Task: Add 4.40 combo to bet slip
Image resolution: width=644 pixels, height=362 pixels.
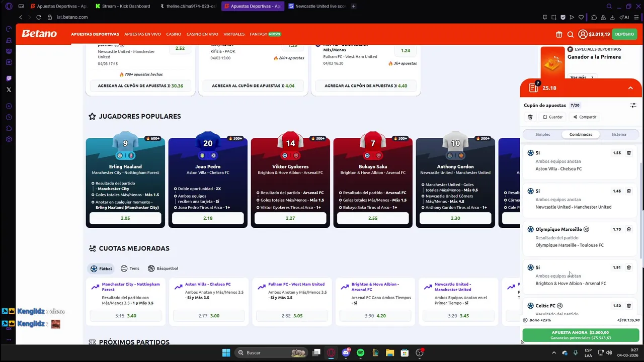Action: pos(366,86)
